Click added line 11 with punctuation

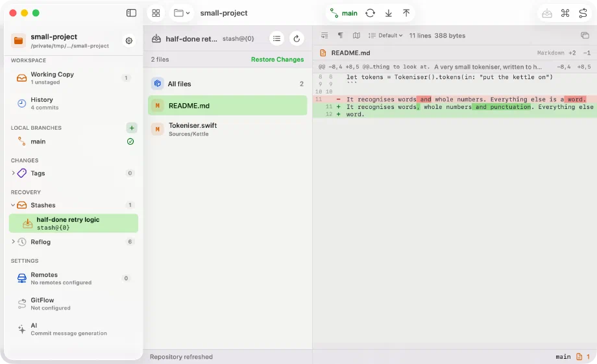455,107
